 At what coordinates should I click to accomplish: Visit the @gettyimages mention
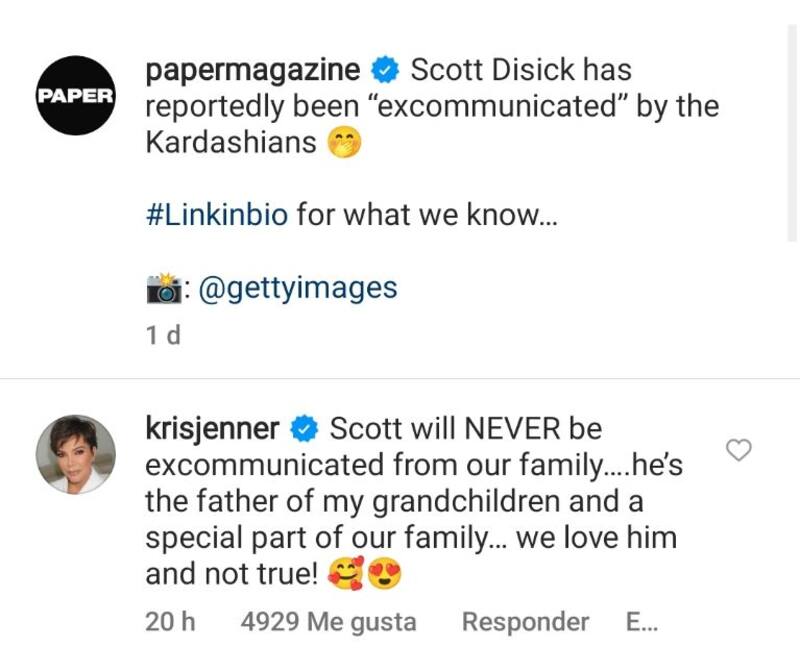tap(300, 288)
